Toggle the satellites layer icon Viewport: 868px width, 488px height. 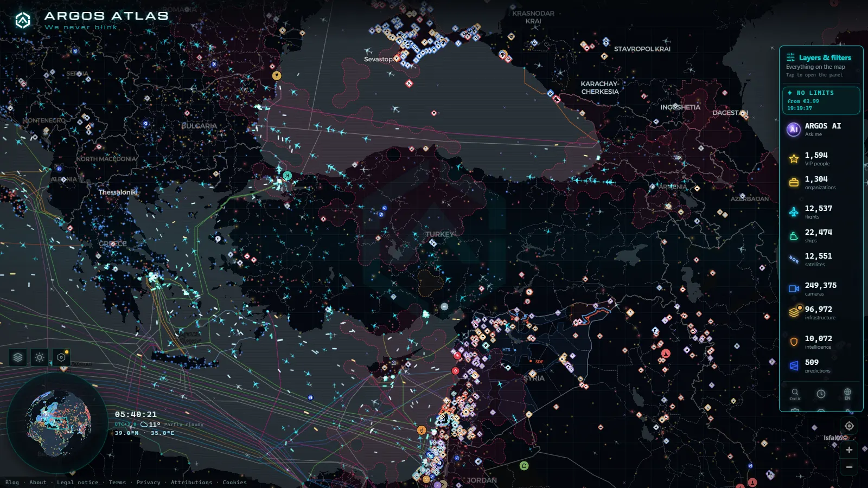(x=794, y=260)
